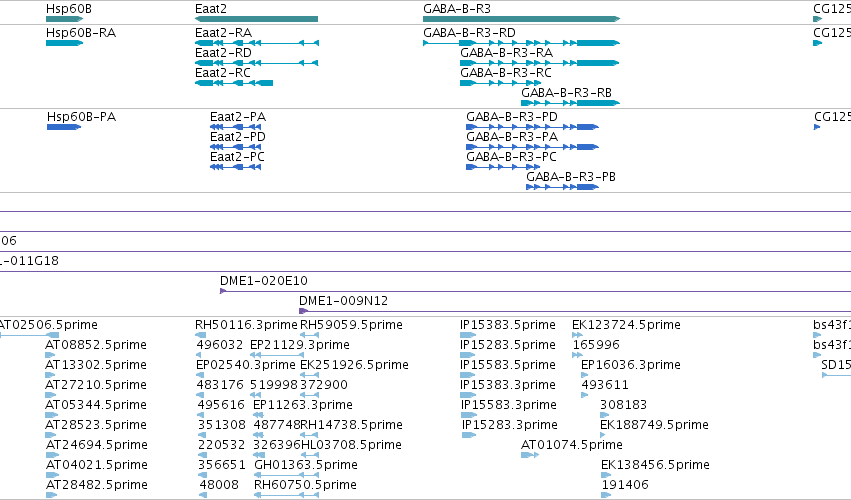The image size is (851, 500).
Task: Select the IP15283.5prime EST label
Action: [x=508, y=345]
